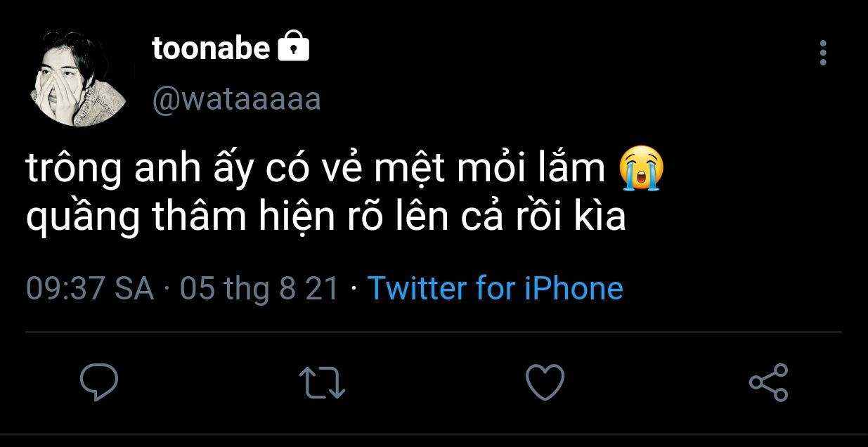Screen dimensions: 868x447
Task: Click the Twitter for iPhone source link
Action: point(495,289)
